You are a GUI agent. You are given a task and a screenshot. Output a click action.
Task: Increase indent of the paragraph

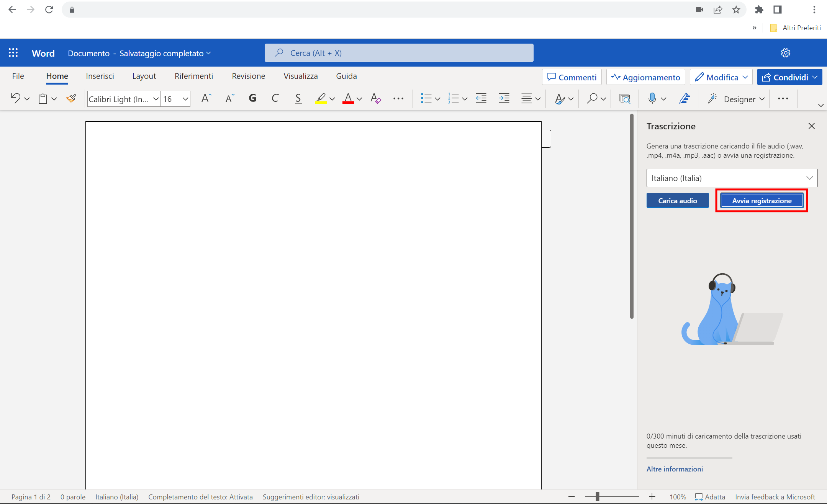click(504, 98)
